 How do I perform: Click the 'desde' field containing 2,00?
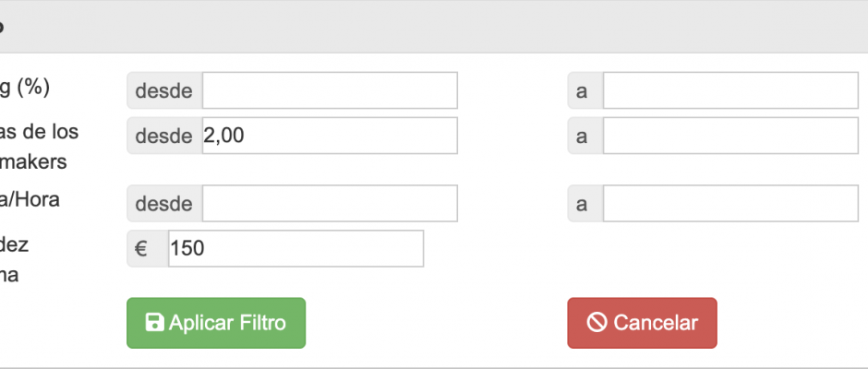[x=330, y=136]
